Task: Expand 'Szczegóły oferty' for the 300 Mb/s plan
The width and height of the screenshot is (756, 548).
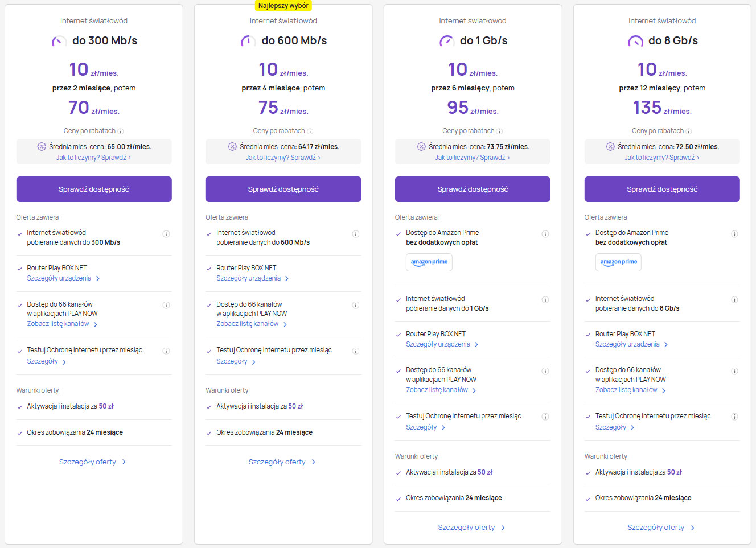Action: pyautogui.click(x=93, y=462)
